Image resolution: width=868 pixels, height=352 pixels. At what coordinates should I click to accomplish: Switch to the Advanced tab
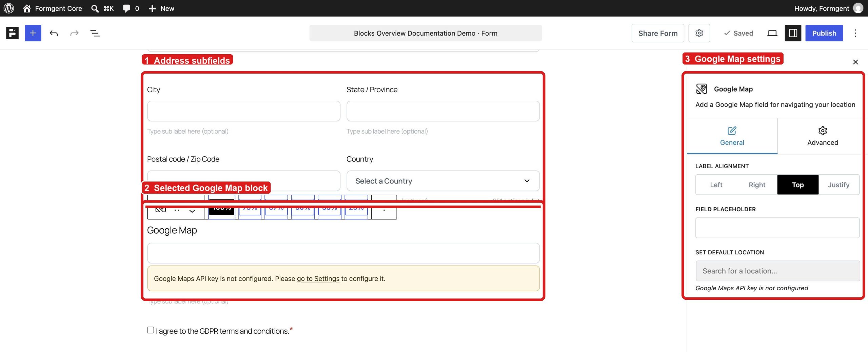823,136
